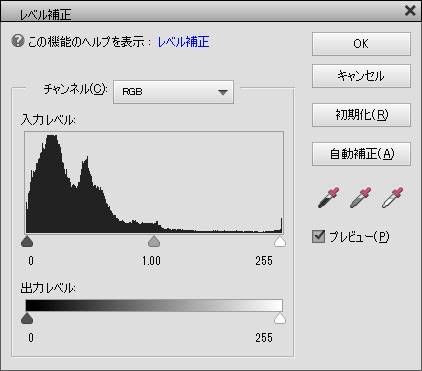Click the output white slider handle
The height and width of the screenshot is (371, 422).
[280, 318]
